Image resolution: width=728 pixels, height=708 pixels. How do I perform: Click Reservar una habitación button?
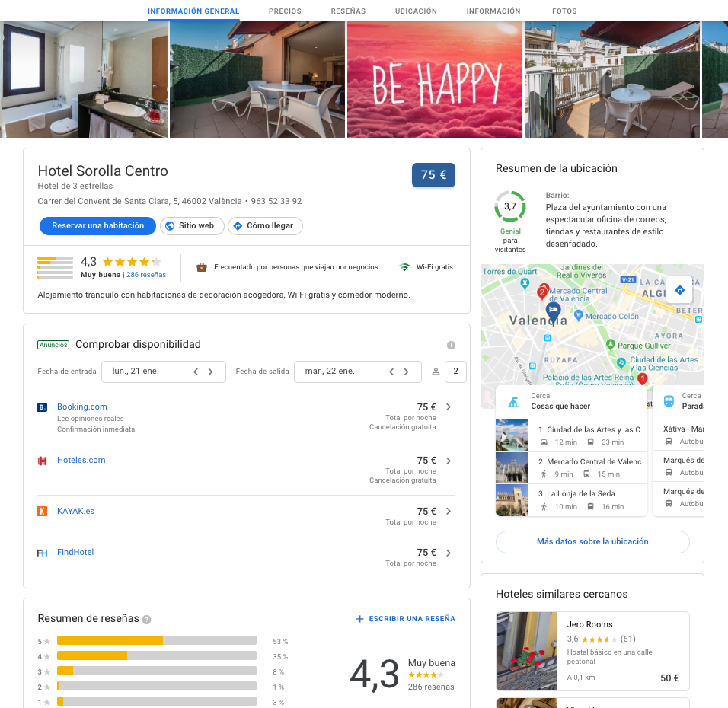pos(97,226)
